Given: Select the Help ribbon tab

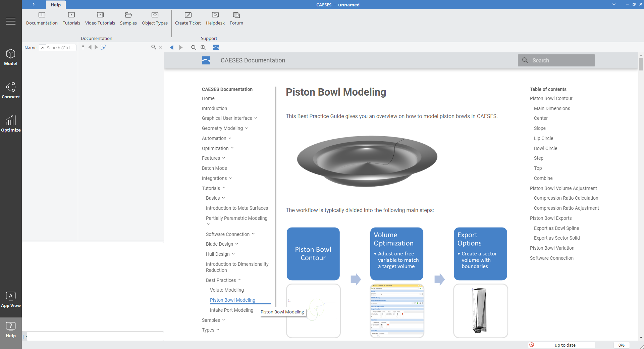Looking at the screenshot, I should [56, 5].
